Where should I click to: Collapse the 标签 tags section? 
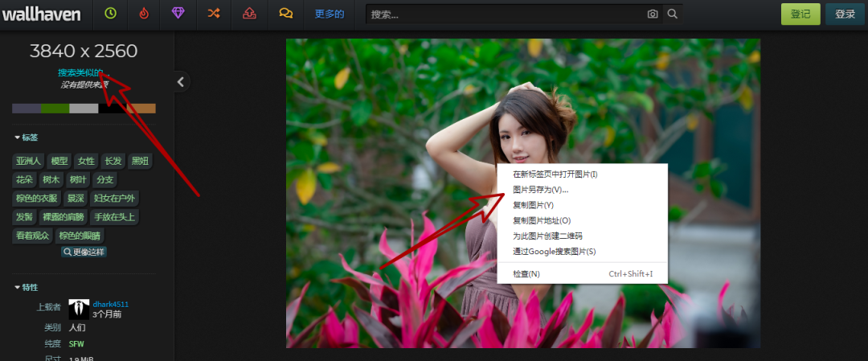point(26,137)
